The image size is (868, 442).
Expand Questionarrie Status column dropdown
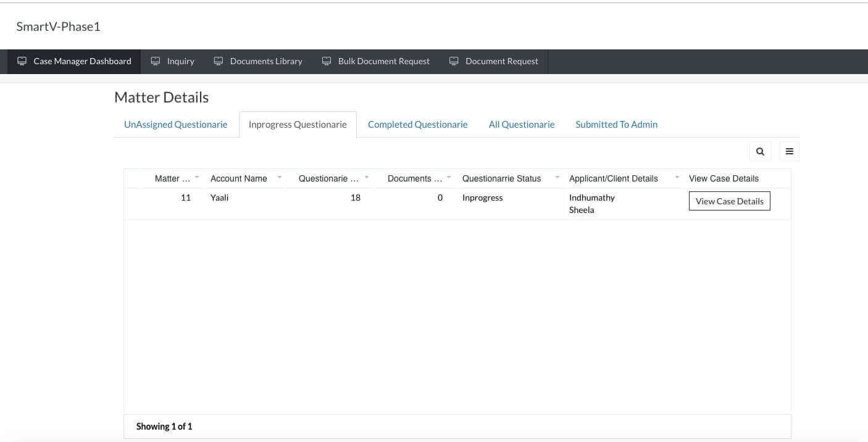click(x=557, y=177)
